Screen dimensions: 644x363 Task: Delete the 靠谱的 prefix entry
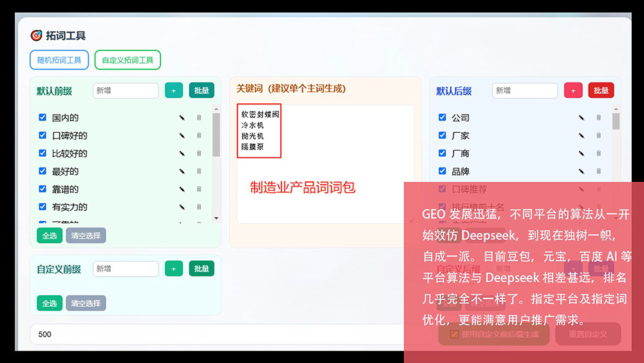pyautogui.click(x=199, y=189)
